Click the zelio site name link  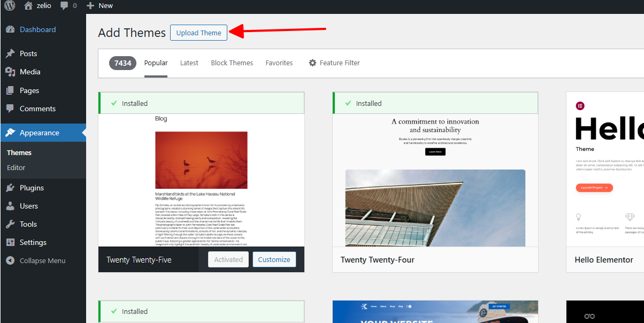click(x=45, y=5)
